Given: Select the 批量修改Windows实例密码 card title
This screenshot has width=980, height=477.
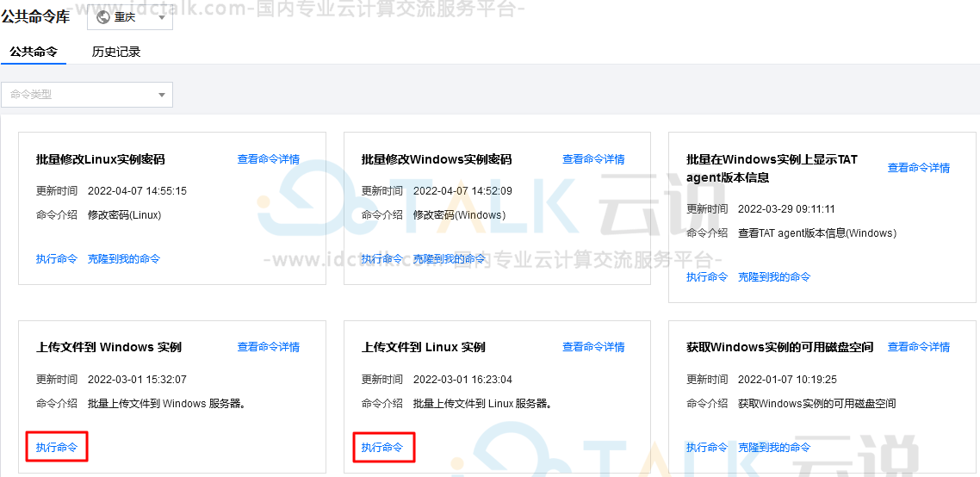Looking at the screenshot, I should point(437,159).
